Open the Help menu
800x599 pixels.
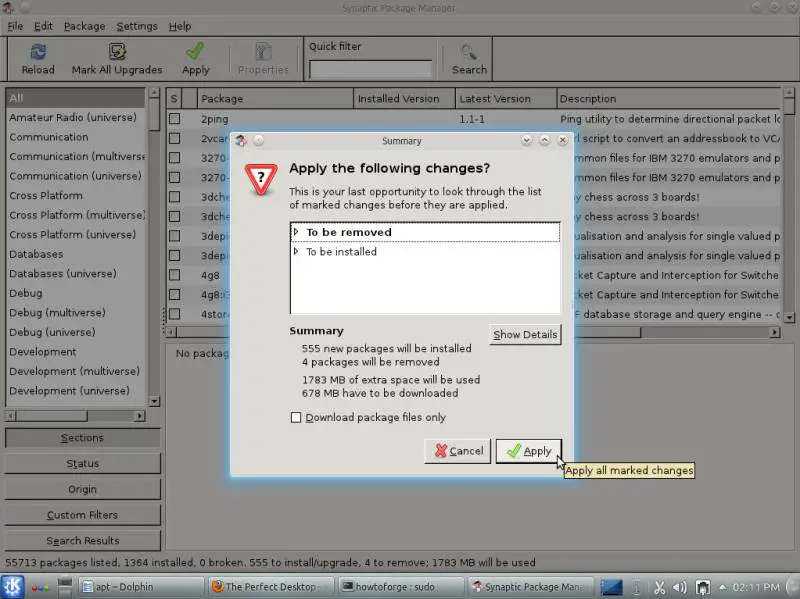click(x=180, y=26)
